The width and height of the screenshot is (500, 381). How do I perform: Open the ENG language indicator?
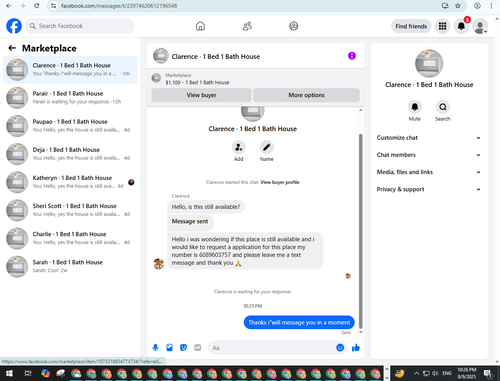(447, 373)
